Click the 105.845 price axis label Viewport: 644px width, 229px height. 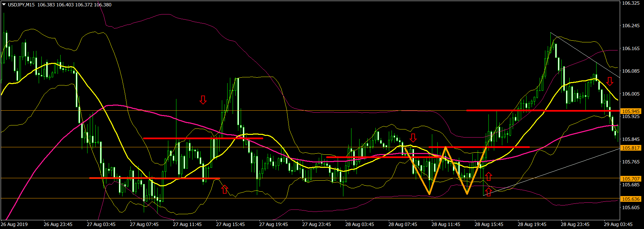pos(631,139)
